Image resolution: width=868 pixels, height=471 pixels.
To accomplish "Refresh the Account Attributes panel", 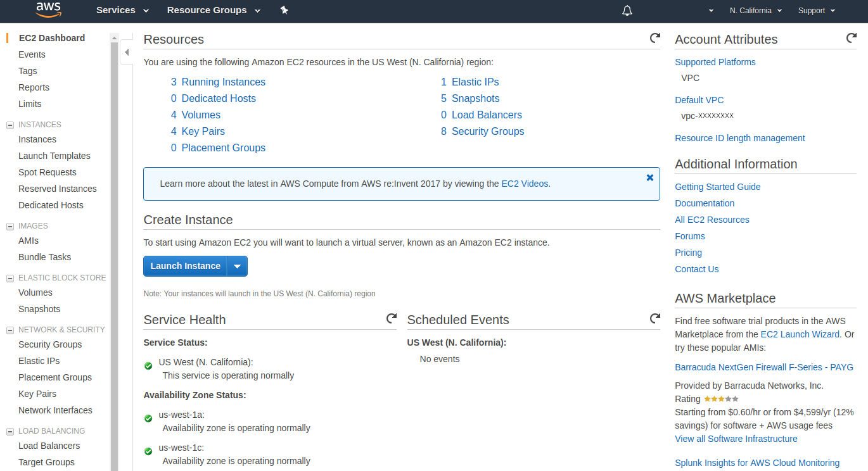I will click(x=852, y=38).
